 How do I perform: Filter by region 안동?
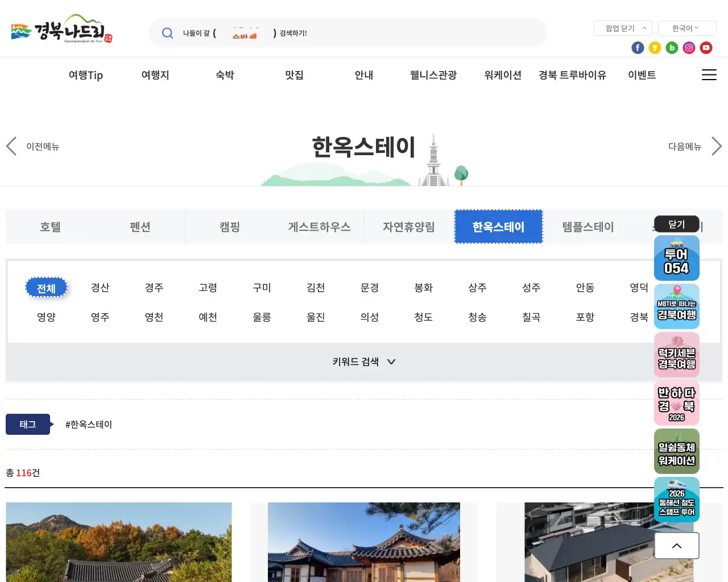pyautogui.click(x=585, y=288)
